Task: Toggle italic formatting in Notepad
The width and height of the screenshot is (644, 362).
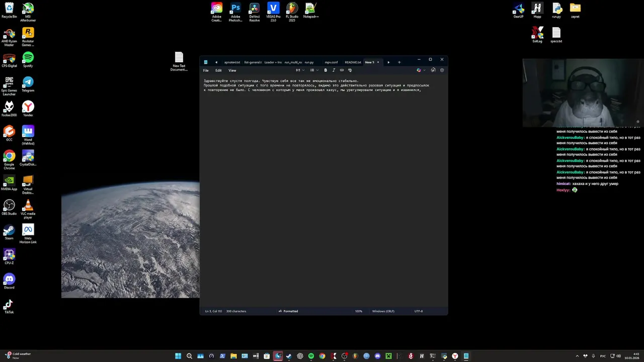Action: [334, 70]
